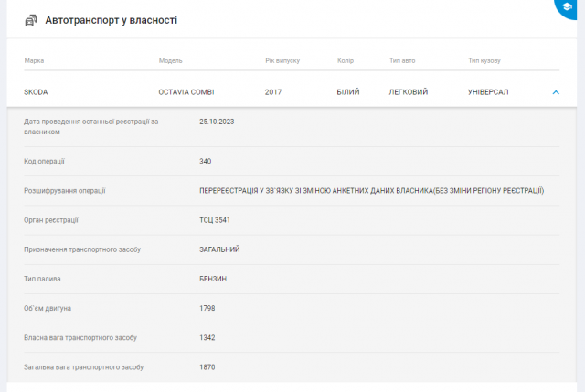Viewport: 585px width, 392px height.
Task: Select the SKODA brand cell
Action: [x=36, y=92]
